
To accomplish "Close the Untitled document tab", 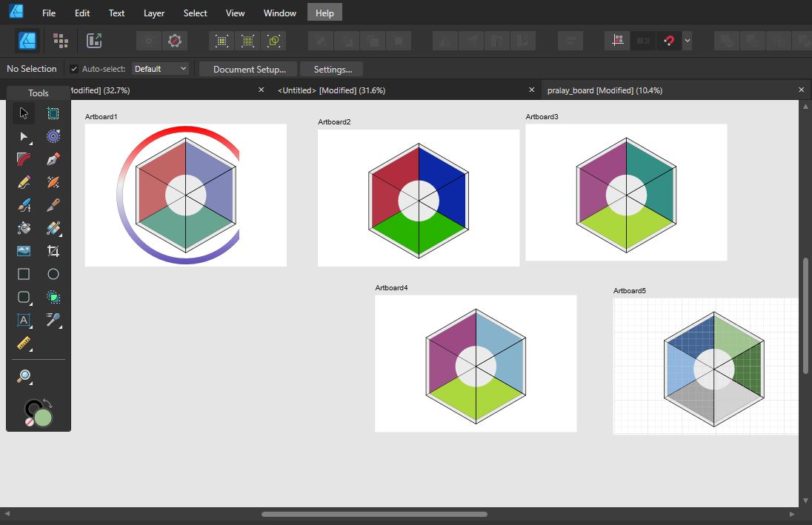I will [531, 90].
